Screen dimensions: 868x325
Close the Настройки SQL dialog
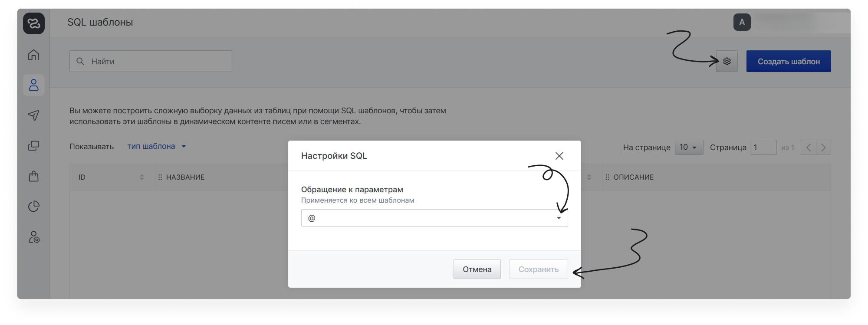pos(559,156)
